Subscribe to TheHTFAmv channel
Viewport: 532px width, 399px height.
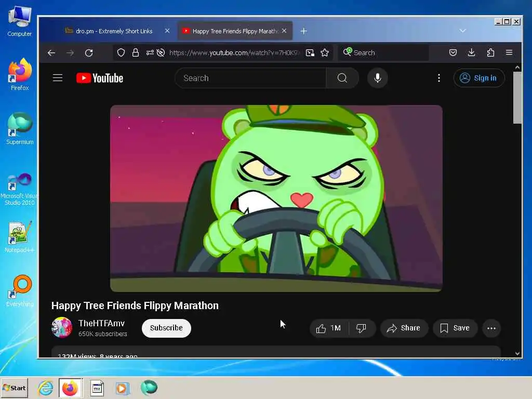click(166, 328)
